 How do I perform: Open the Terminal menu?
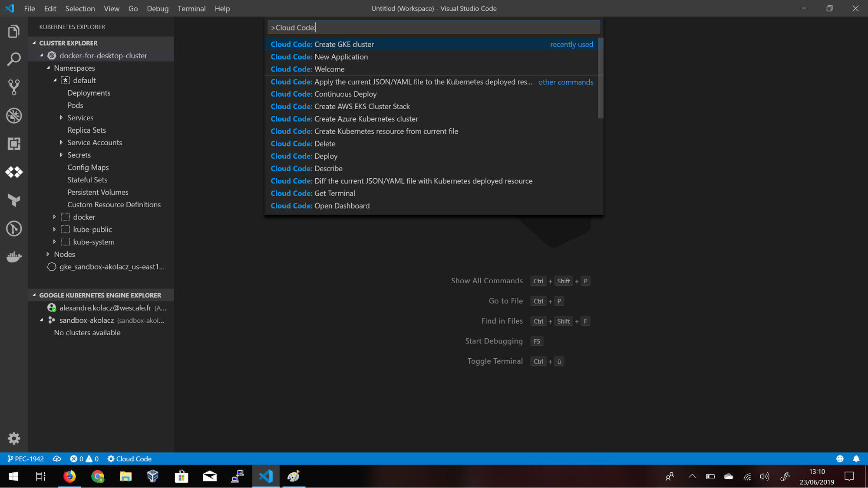point(191,9)
